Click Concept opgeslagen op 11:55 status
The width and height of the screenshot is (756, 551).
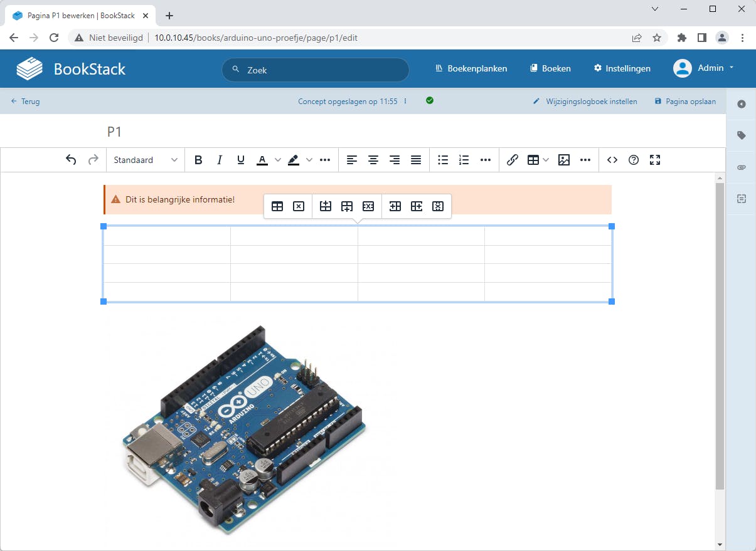(348, 101)
